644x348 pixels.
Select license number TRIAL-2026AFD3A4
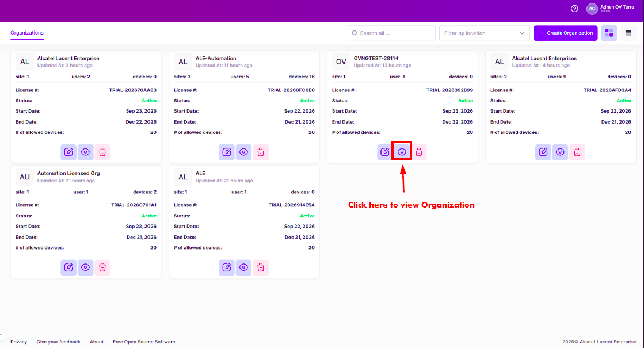[607, 90]
